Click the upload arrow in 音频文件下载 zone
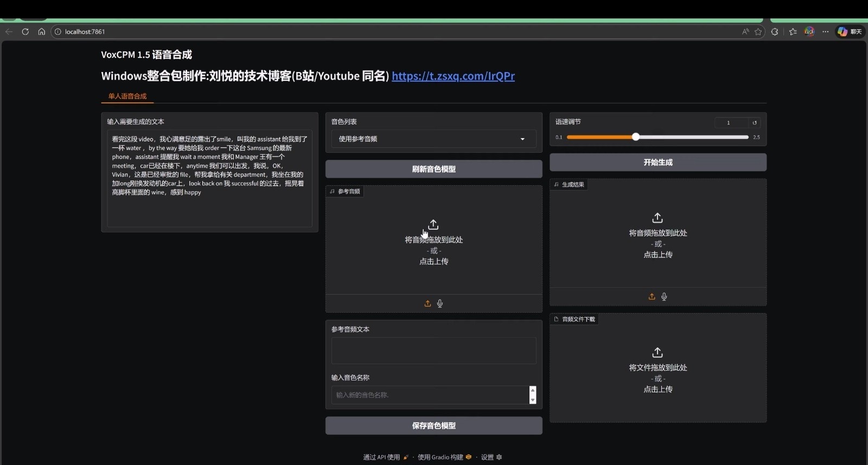Screen dimensions: 868x465 pyautogui.click(x=658, y=352)
